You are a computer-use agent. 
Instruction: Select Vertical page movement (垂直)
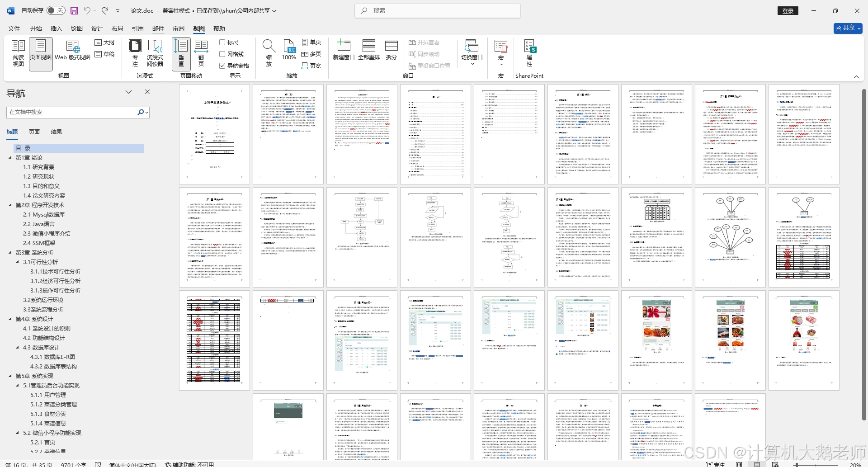coord(181,53)
